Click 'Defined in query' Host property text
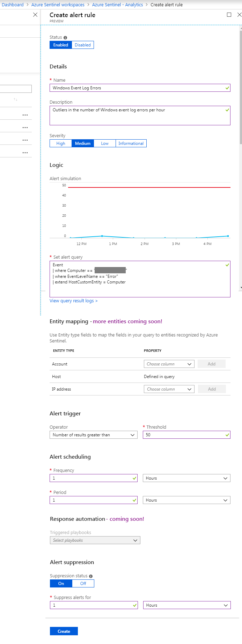The height and width of the screenshot is (644, 242). point(159,377)
